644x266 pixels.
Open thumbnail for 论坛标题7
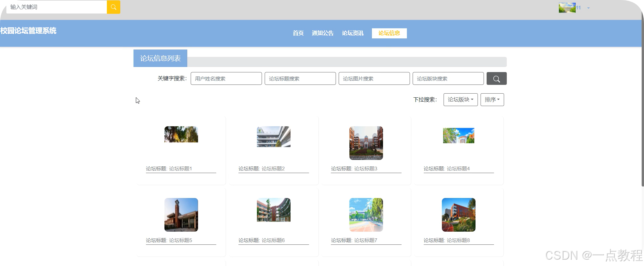click(x=366, y=215)
